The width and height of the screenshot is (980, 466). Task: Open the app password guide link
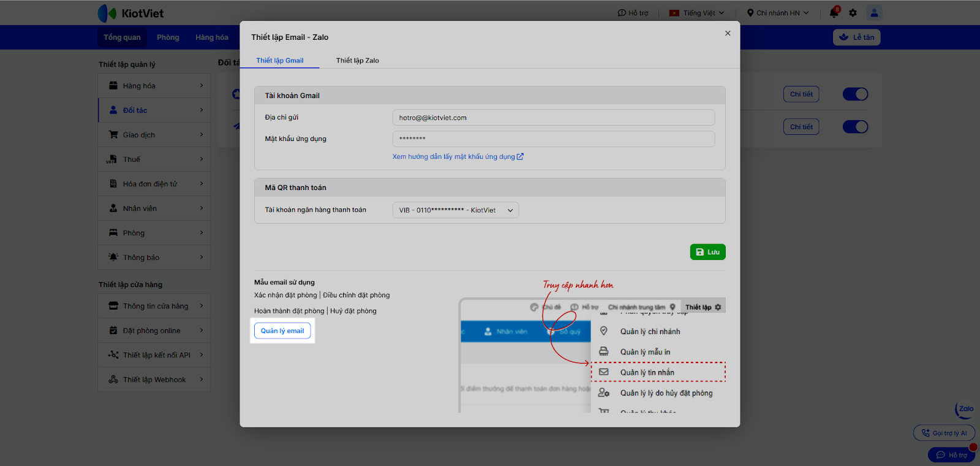point(453,157)
